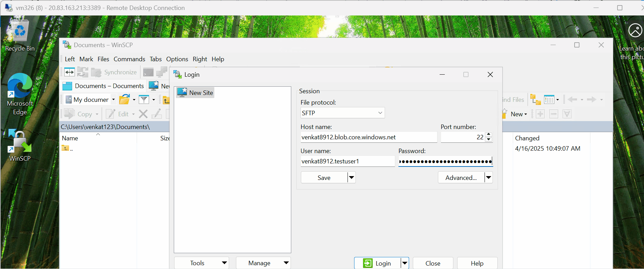Click the filter funnel icon
Image resolution: width=644 pixels, height=269 pixels.
tap(144, 100)
